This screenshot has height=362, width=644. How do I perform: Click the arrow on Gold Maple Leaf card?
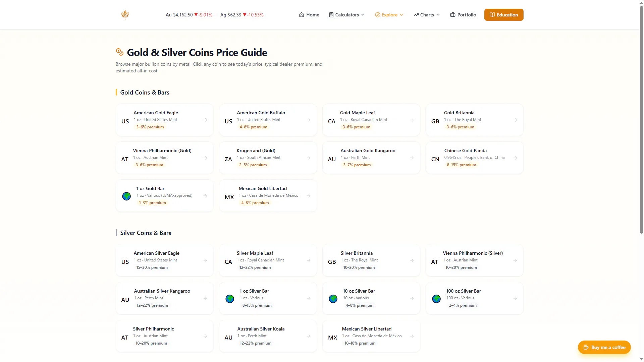point(412,120)
